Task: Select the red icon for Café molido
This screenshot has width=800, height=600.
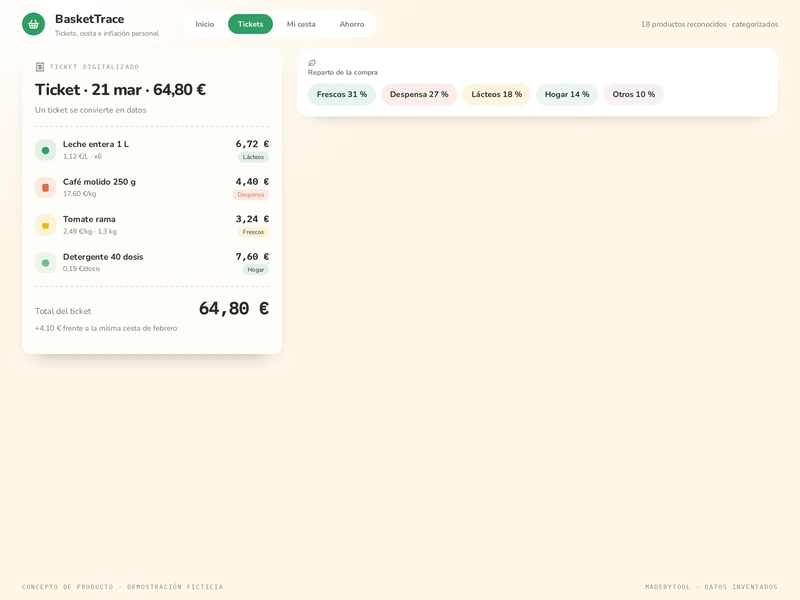Action: (x=45, y=188)
